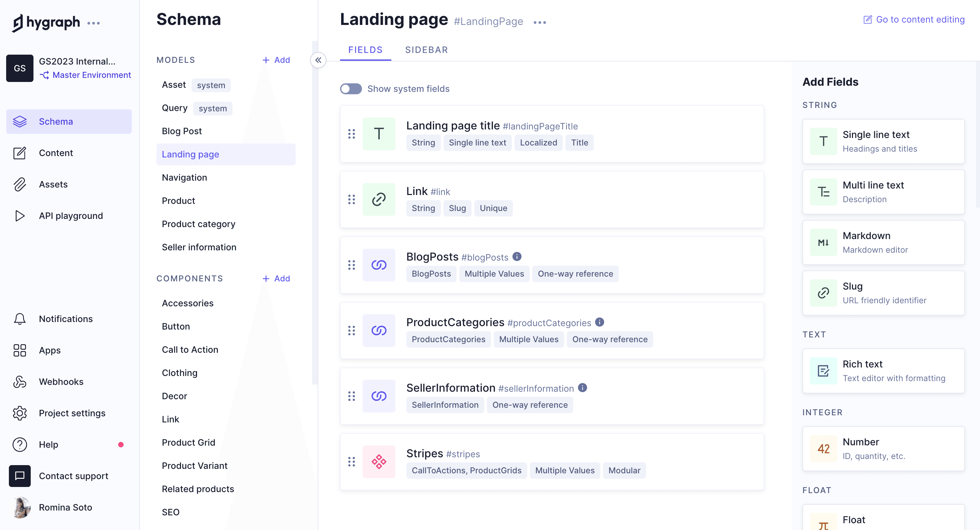Open the Assets panel
The width and height of the screenshot is (980, 530).
(19, 184)
